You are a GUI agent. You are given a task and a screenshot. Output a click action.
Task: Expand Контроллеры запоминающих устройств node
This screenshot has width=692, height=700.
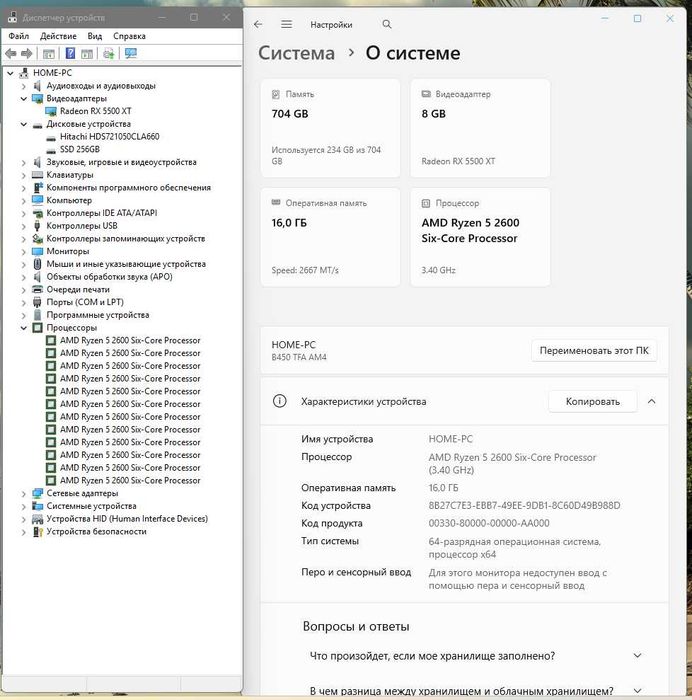24,239
